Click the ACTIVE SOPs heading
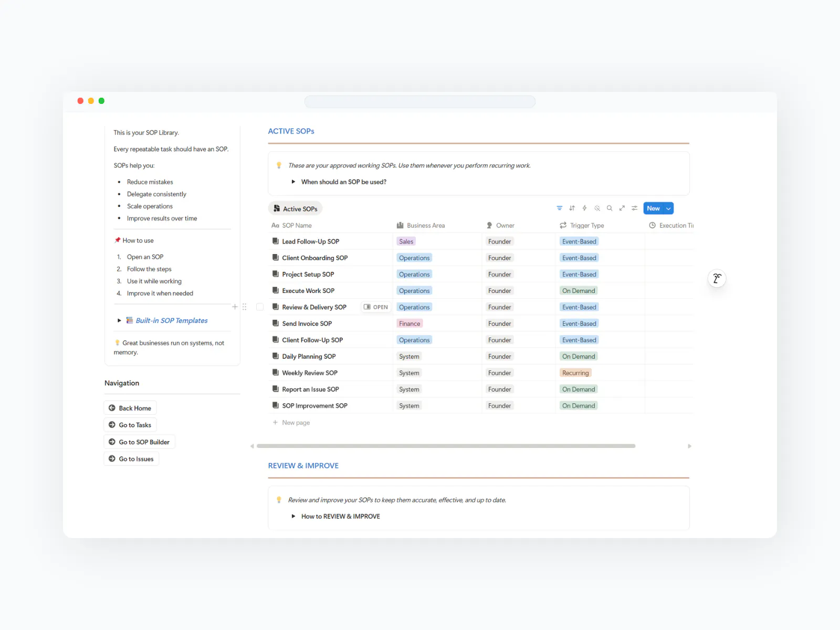840x630 pixels. point(291,131)
